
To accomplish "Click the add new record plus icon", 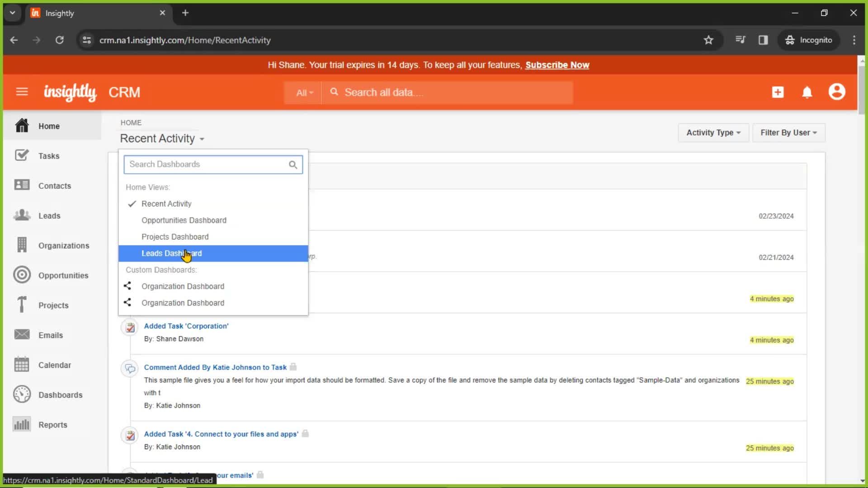I will pos(778,92).
